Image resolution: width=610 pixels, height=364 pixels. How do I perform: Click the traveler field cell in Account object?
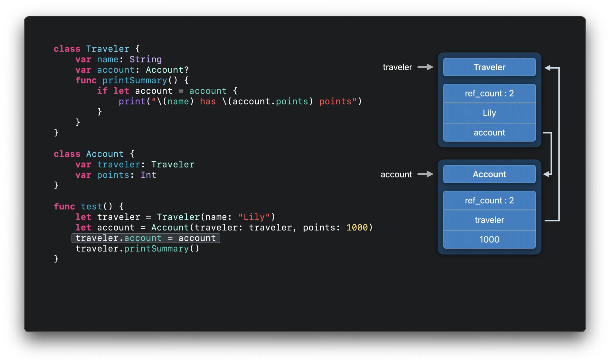(x=489, y=220)
